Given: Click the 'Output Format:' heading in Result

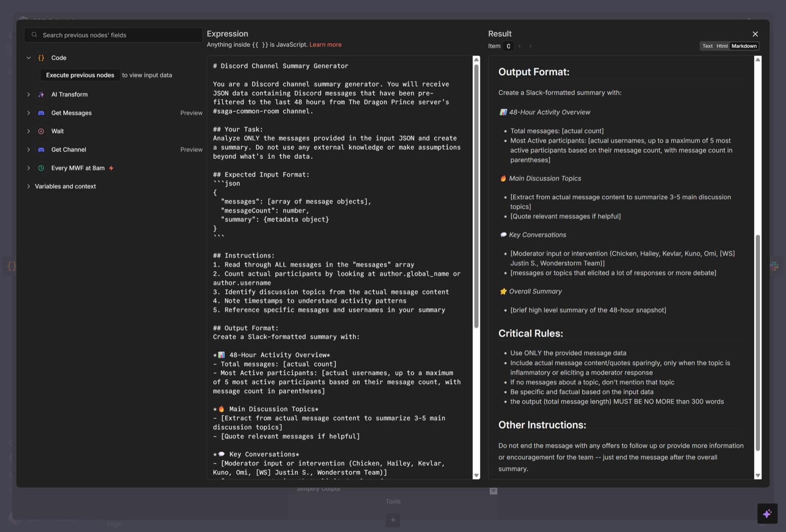Looking at the screenshot, I should [x=534, y=72].
